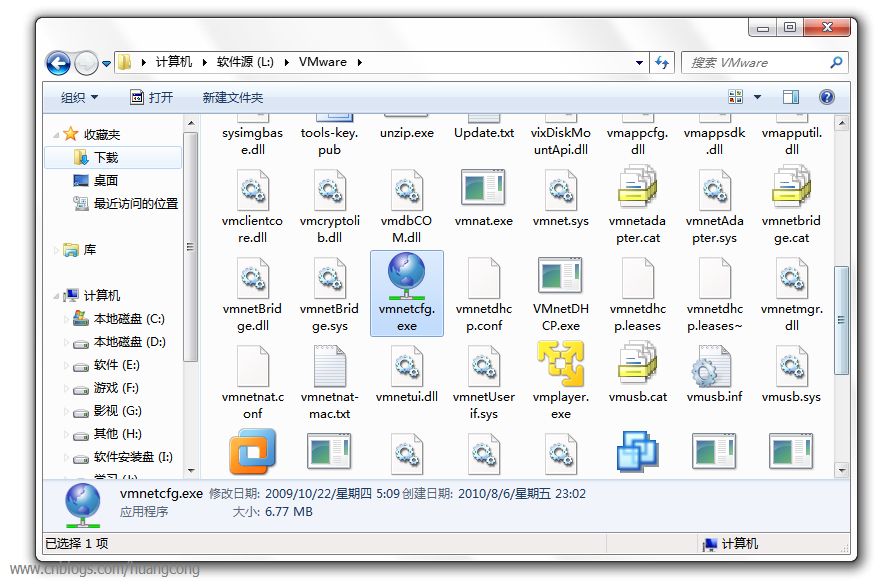Expand the 软件 (E:) tree node
Image resolution: width=881 pixels, height=587 pixels.
tap(66, 365)
